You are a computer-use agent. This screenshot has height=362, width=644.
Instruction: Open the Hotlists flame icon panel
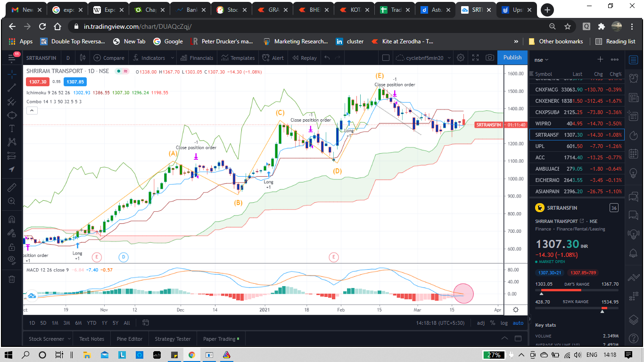tap(633, 135)
